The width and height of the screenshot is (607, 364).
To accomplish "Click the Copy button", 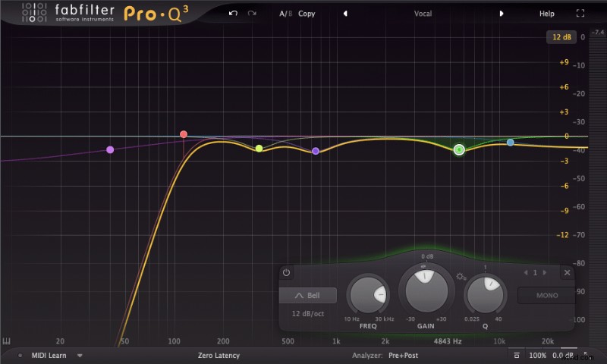I will (x=307, y=14).
